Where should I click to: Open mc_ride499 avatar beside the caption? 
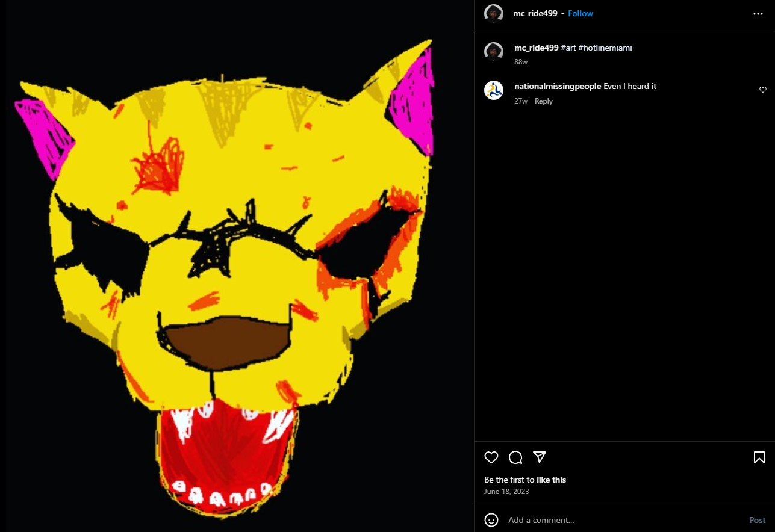tap(494, 52)
